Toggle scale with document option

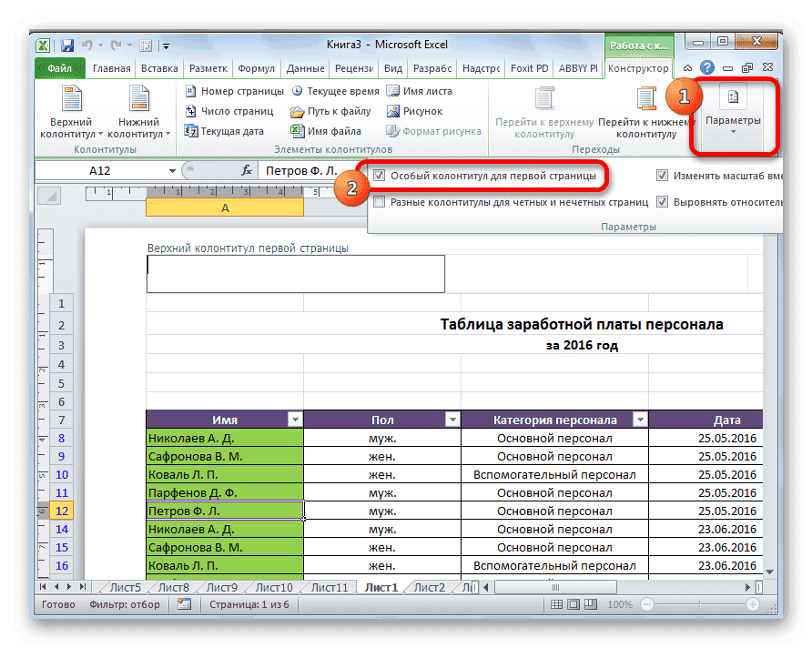click(x=662, y=175)
